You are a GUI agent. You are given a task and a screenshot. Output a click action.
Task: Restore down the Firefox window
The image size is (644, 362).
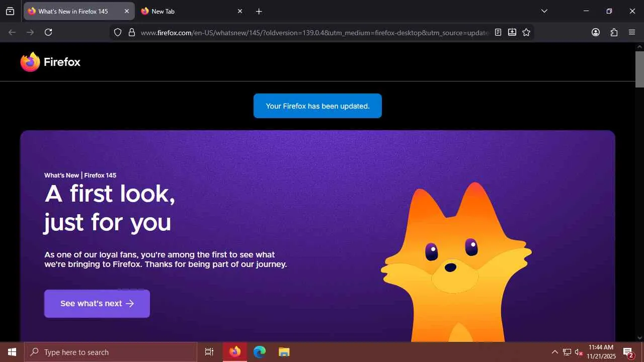pyautogui.click(x=609, y=11)
